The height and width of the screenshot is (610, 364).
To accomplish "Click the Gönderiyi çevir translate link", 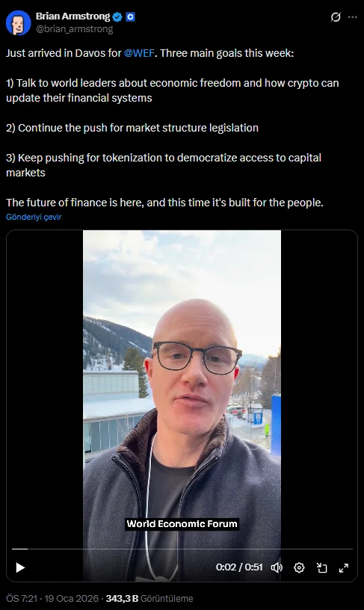I will (34, 217).
